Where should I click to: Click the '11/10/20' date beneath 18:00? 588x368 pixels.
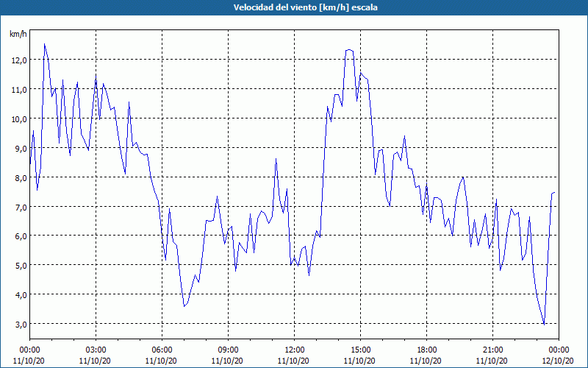(x=426, y=361)
